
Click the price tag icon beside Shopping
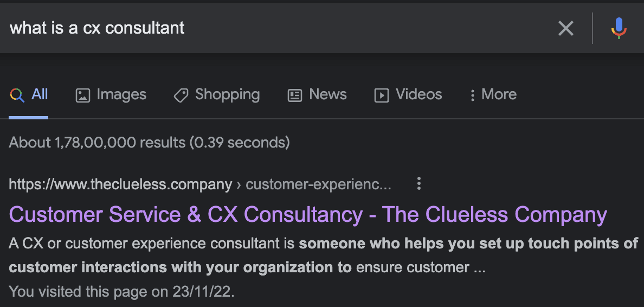pos(181,95)
